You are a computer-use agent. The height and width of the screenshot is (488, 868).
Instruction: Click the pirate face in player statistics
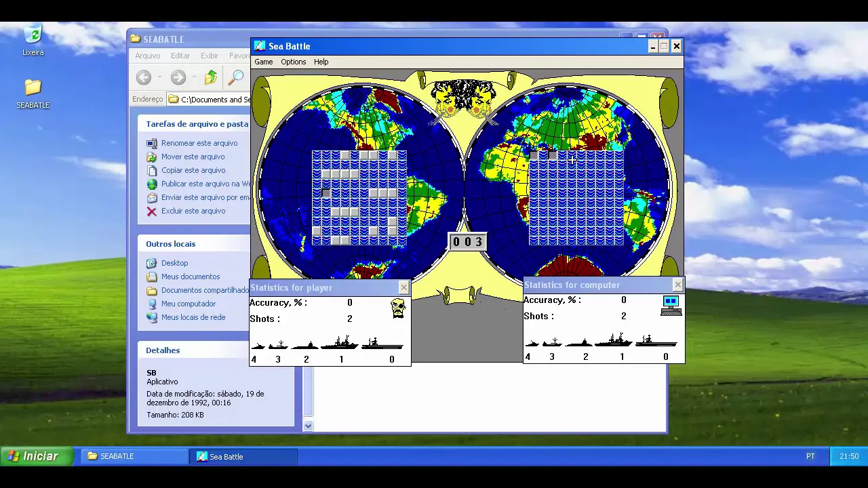point(398,308)
